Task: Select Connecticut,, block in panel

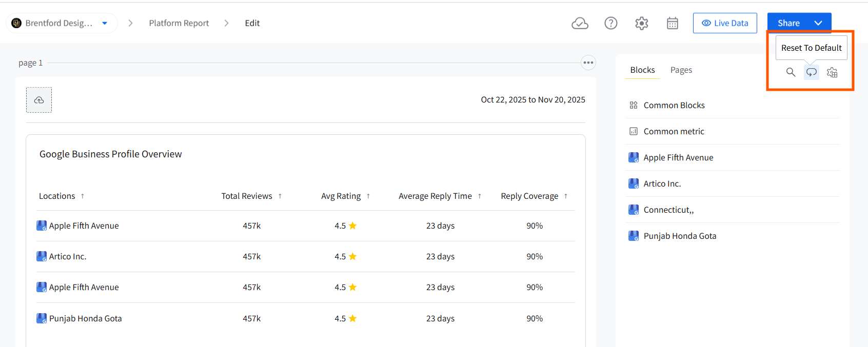Action: (733, 210)
